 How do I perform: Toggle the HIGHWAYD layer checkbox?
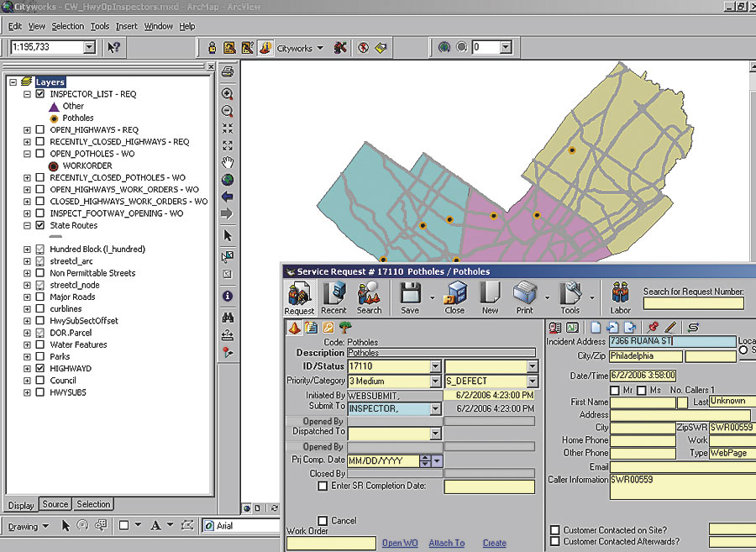coord(40,368)
